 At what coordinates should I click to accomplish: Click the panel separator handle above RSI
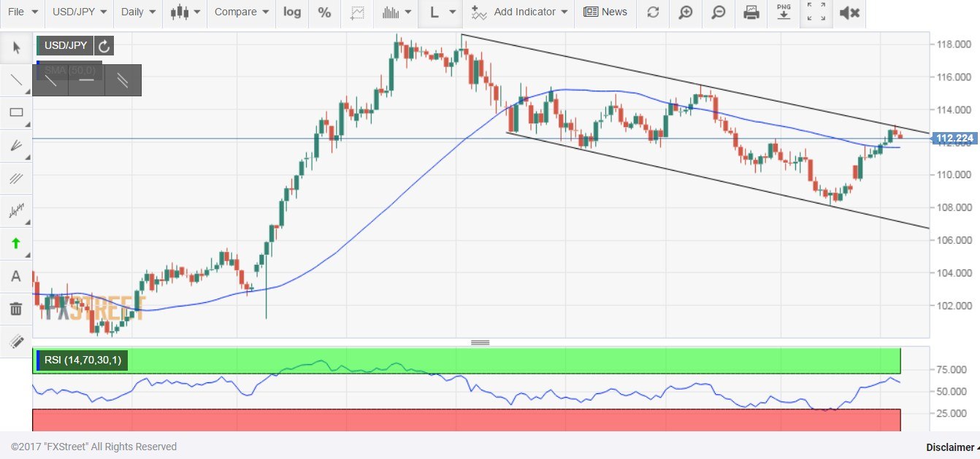480,342
